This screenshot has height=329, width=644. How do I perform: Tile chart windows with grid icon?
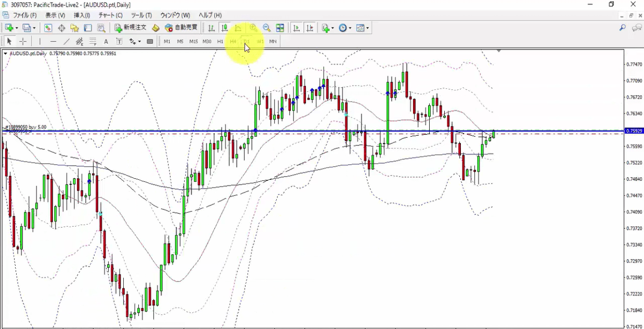click(280, 28)
